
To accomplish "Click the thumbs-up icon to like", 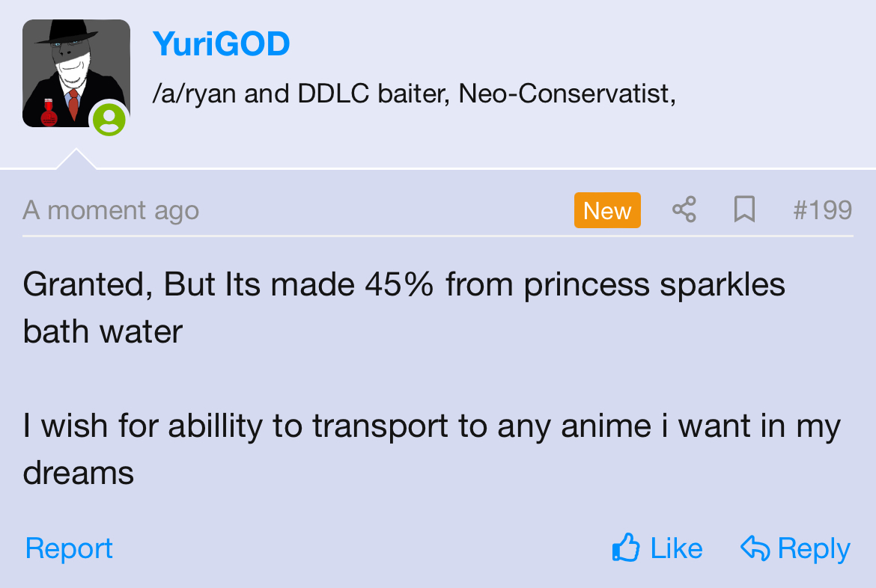I will pyautogui.click(x=626, y=548).
